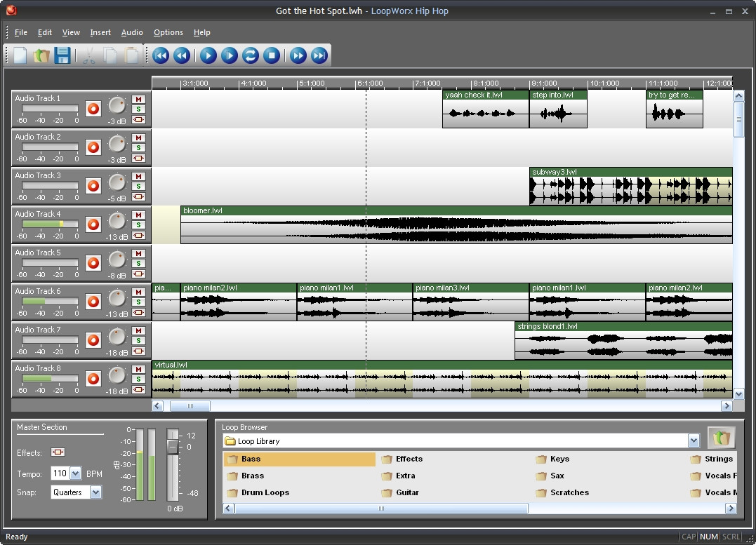Mute Audio Track 3
The width and height of the screenshot is (756, 545).
[x=138, y=175]
